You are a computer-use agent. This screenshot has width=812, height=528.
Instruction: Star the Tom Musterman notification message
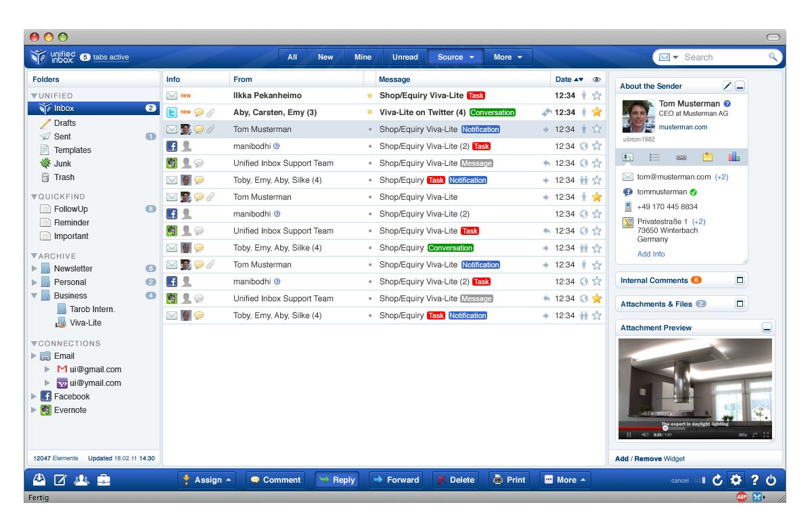(x=597, y=129)
